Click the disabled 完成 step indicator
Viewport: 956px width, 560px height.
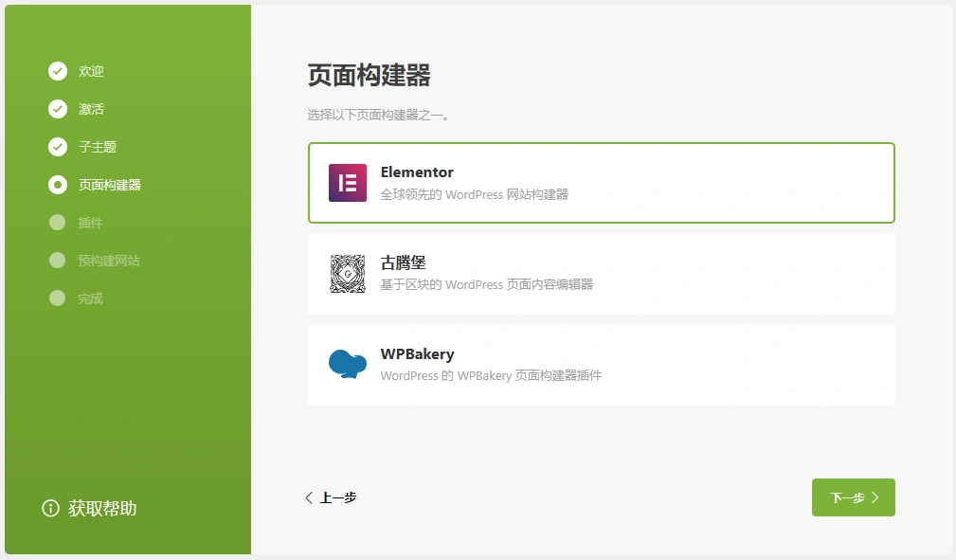(58, 298)
